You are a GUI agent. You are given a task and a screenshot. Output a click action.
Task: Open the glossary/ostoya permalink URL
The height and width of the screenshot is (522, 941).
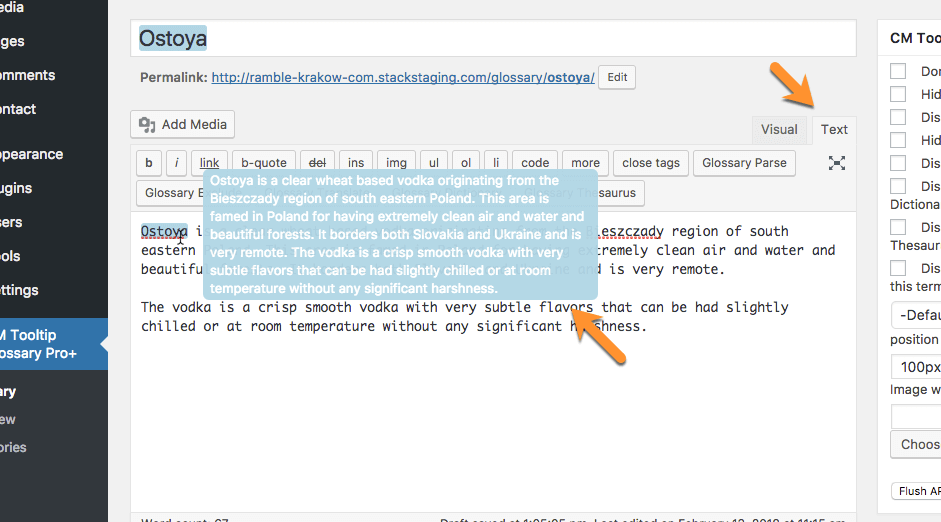(x=403, y=77)
